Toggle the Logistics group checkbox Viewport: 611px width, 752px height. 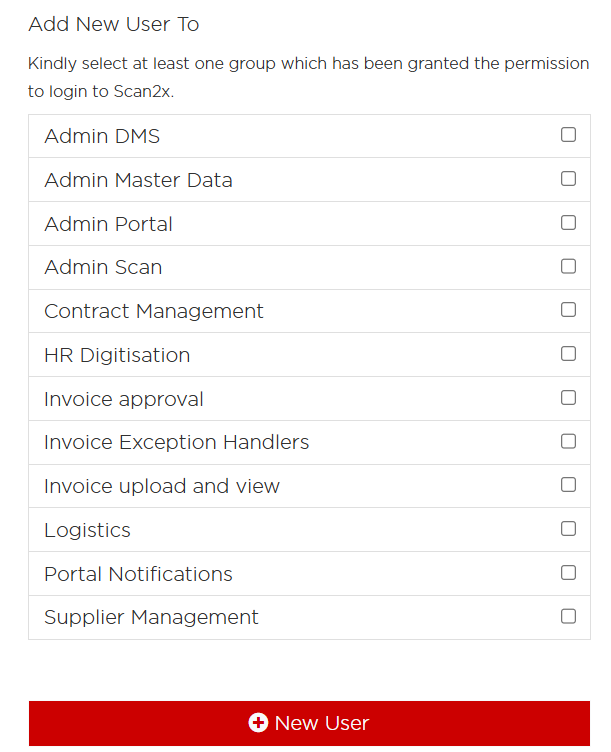click(568, 529)
